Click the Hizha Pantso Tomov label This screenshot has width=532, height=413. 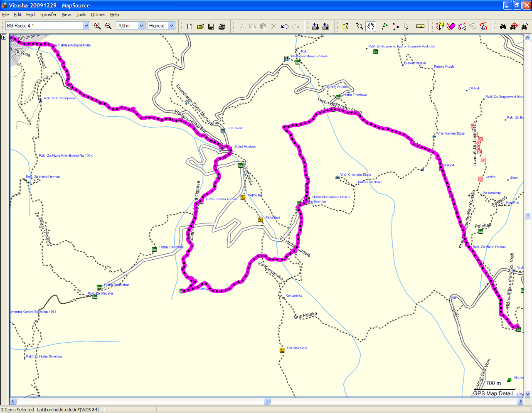(x=221, y=199)
